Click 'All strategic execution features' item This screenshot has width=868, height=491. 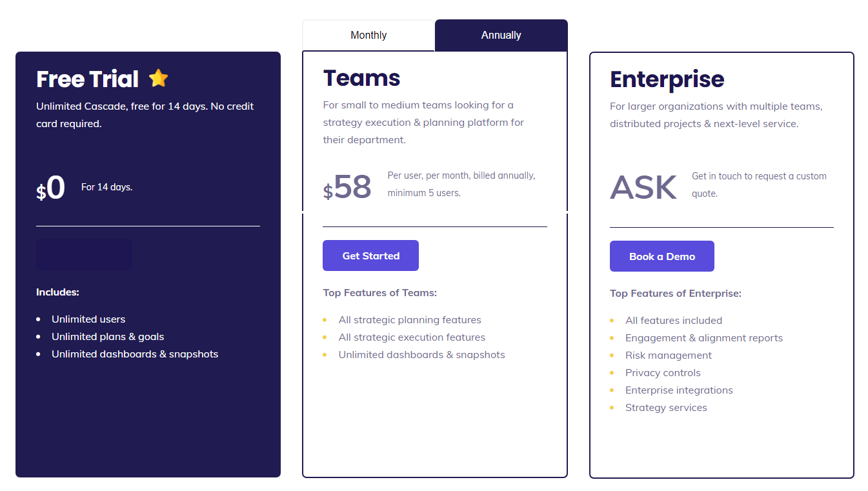412,337
